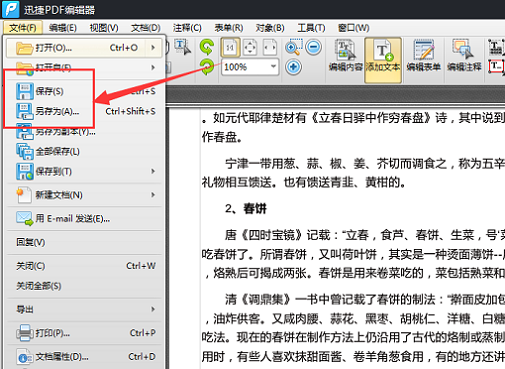This screenshot has height=369, width=505.
Task: Click the 迅捷PDF编辑器 app logo
Action: pyautogui.click(x=11, y=9)
